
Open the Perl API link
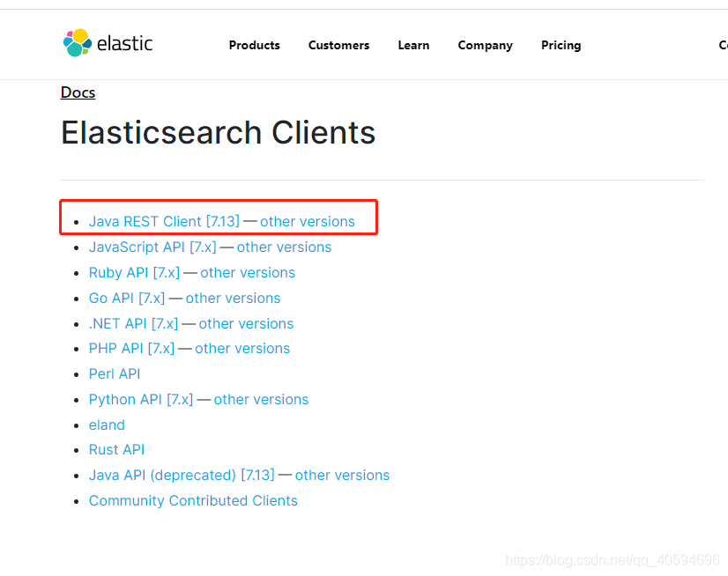pyautogui.click(x=115, y=373)
